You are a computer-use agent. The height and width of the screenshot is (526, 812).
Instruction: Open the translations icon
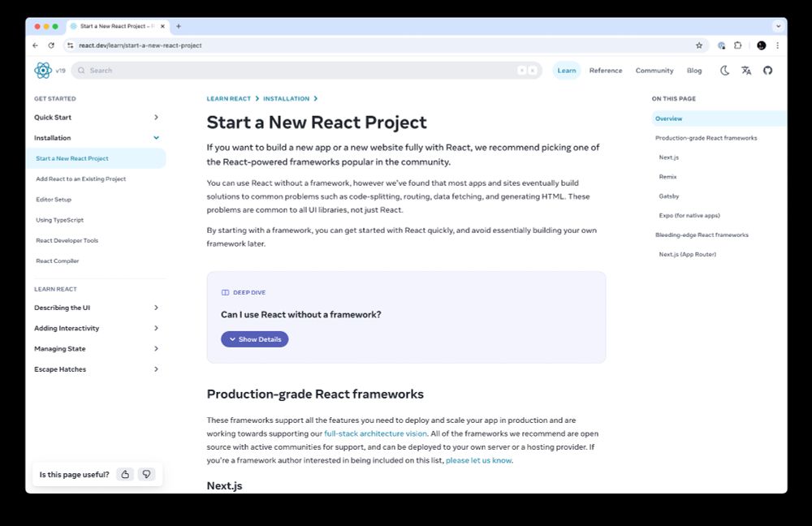point(746,71)
